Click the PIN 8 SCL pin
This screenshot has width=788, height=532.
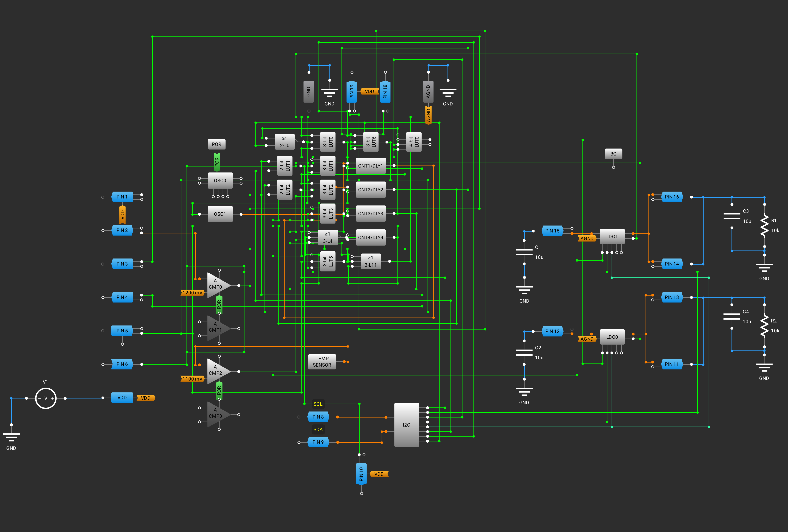318,417
